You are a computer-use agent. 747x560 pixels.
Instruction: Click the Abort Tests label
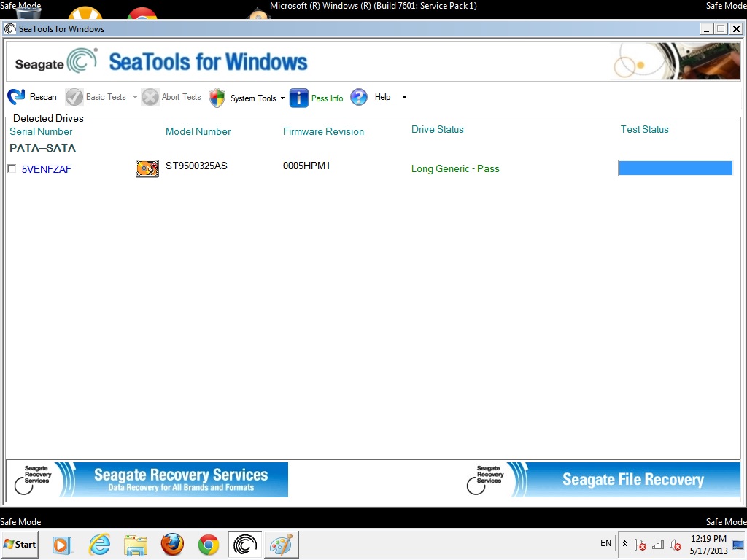click(181, 97)
